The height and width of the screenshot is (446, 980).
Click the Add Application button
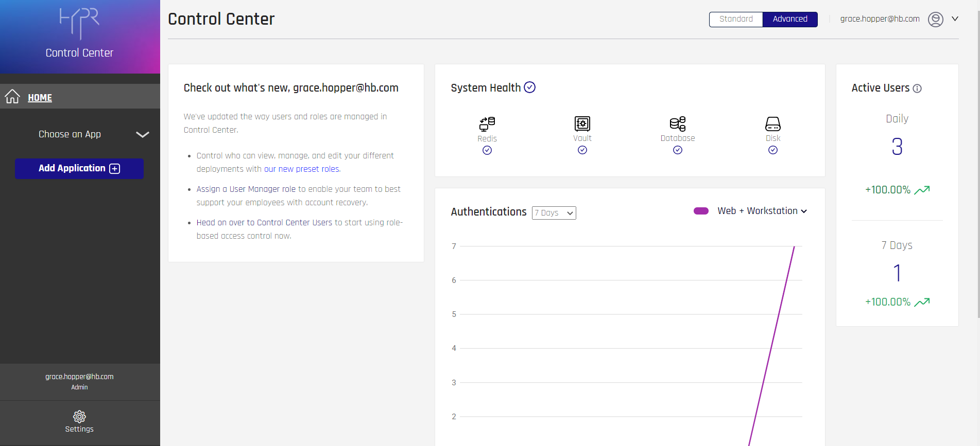[79, 168]
